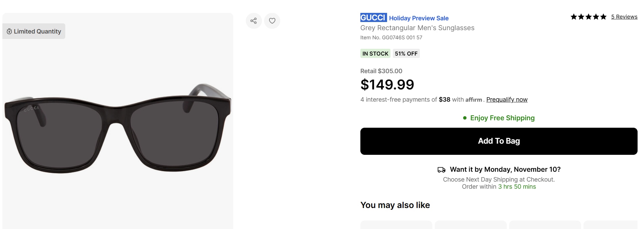Click the affirm logo
Screen dimensions: 644x229
pyautogui.click(x=474, y=100)
